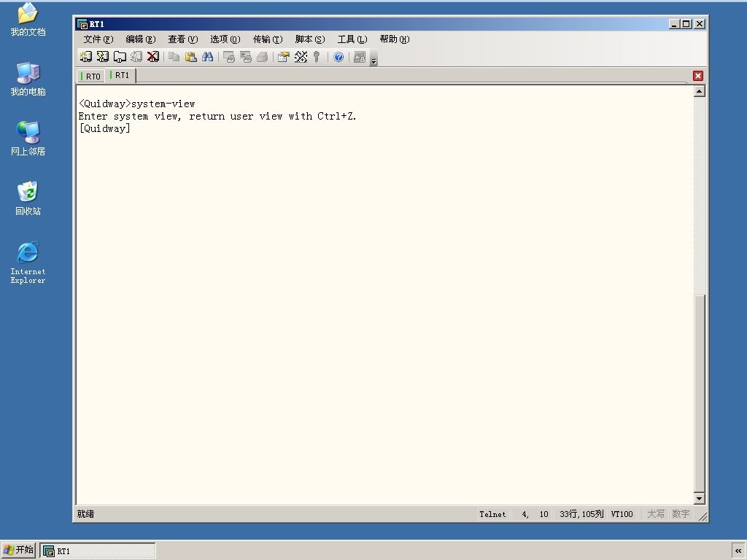
Task: Click 大写 caps indicator in status bar
Action: click(x=656, y=514)
